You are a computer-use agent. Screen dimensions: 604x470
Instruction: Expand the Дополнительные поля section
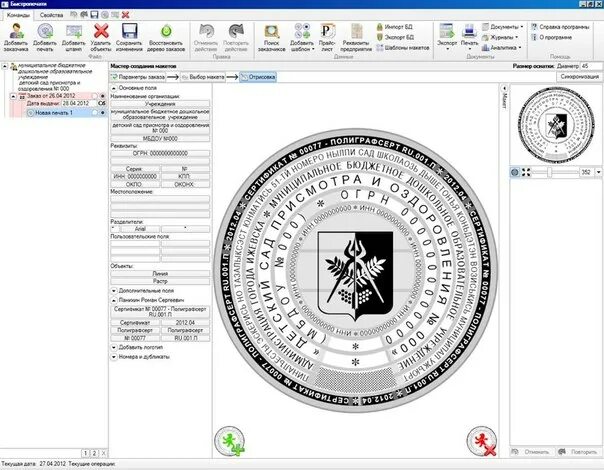pyautogui.click(x=114, y=291)
